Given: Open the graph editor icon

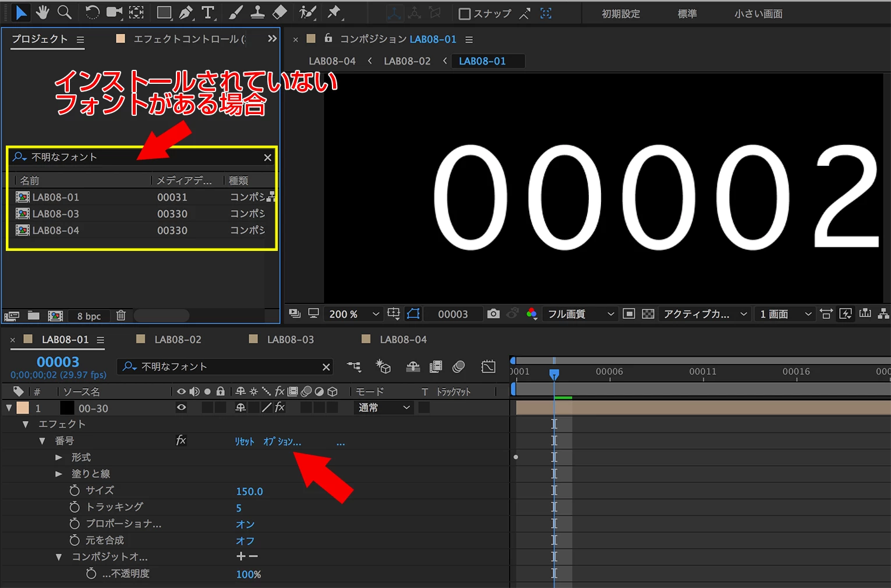Looking at the screenshot, I should pos(489,366).
